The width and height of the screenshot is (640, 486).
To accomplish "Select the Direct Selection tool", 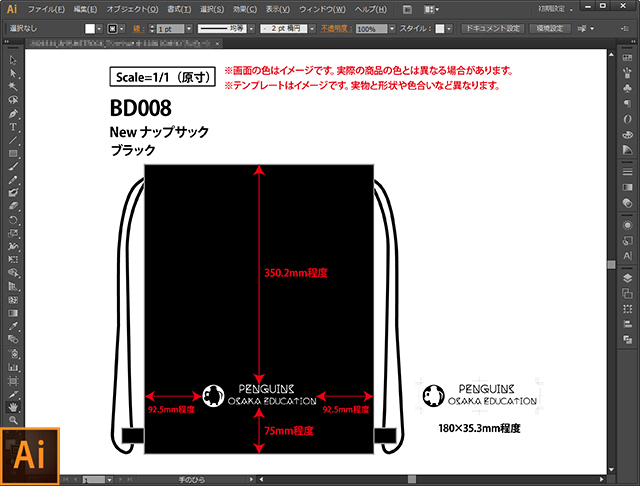I will tap(13, 73).
